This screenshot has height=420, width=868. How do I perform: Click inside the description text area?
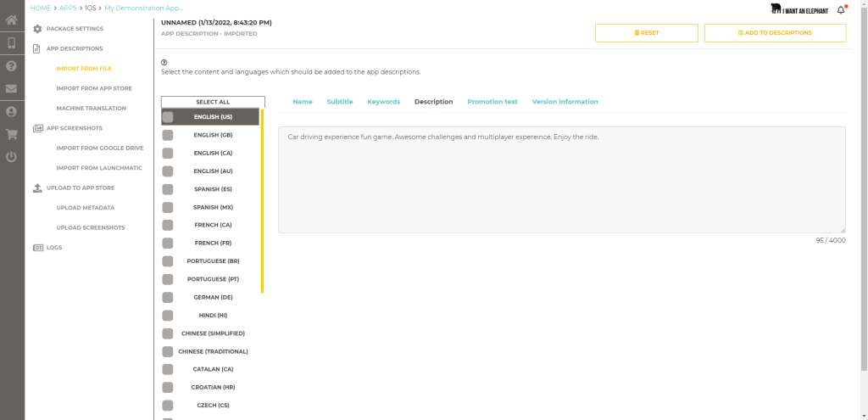(562, 180)
